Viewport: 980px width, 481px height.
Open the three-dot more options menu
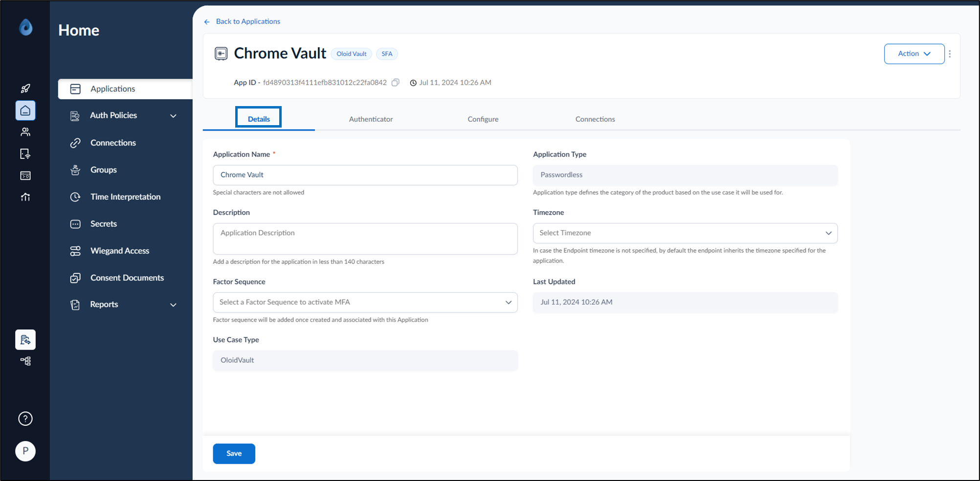click(x=950, y=54)
